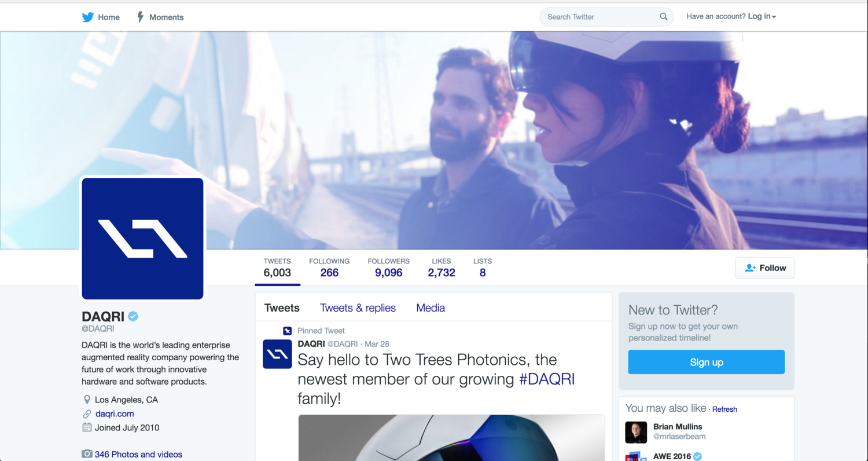Click the location pin icon
This screenshot has height=461, width=868.
[87, 400]
